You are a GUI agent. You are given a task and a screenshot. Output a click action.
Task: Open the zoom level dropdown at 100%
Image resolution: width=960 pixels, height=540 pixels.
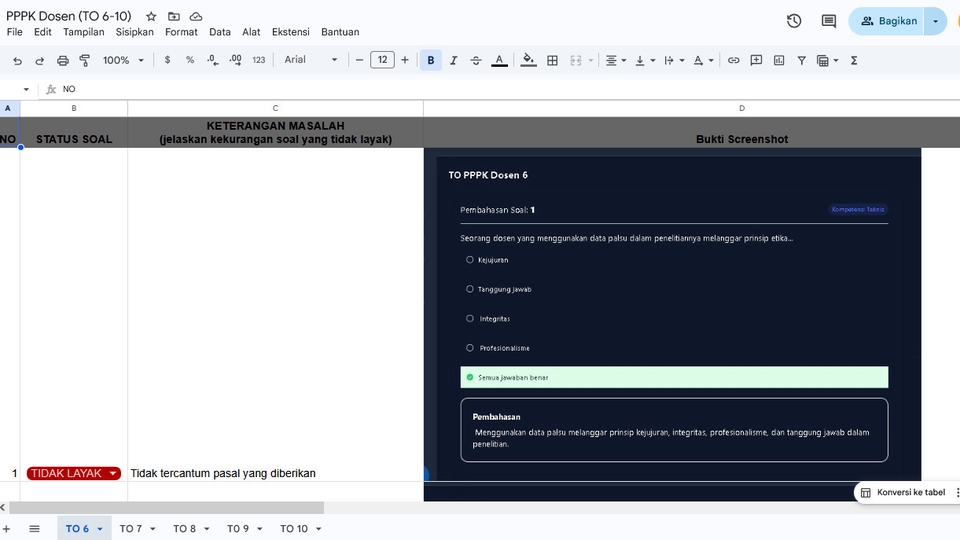coord(123,60)
